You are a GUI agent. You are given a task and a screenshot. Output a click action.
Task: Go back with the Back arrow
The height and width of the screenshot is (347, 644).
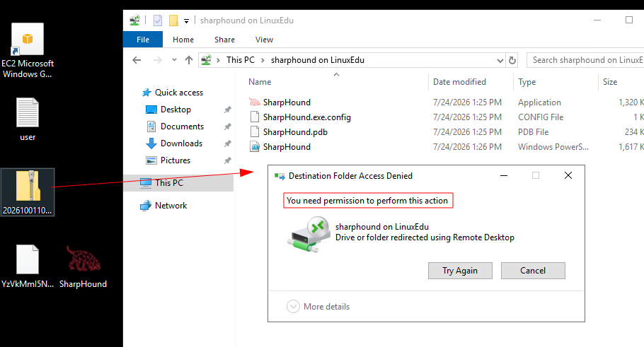click(137, 60)
